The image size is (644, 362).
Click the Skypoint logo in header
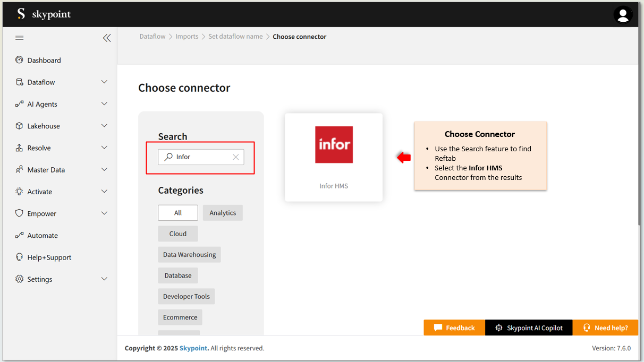[x=44, y=14]
